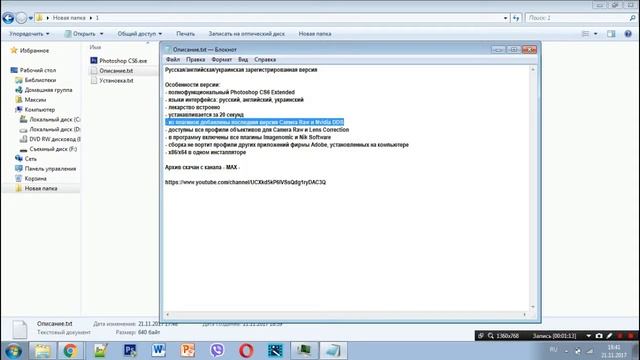Expand the arrow beside Открыть
The image size is (640, 360).
click(x=102, y=34)
